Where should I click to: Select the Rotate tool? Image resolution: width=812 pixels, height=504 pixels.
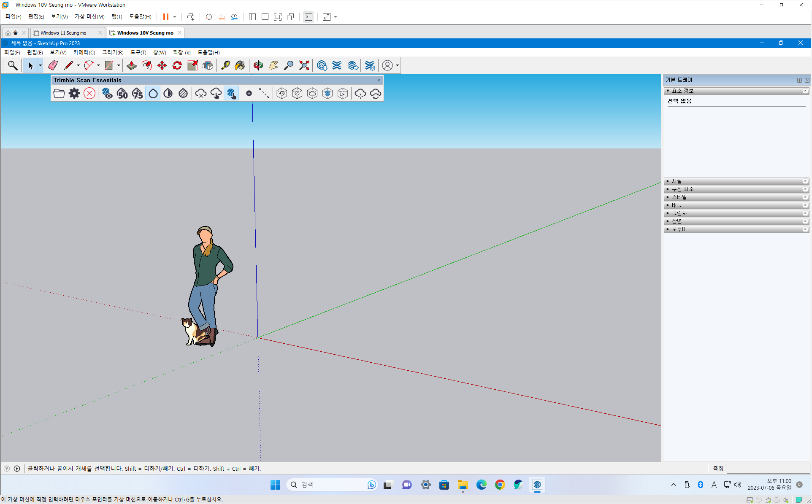[x=177, y=65]
